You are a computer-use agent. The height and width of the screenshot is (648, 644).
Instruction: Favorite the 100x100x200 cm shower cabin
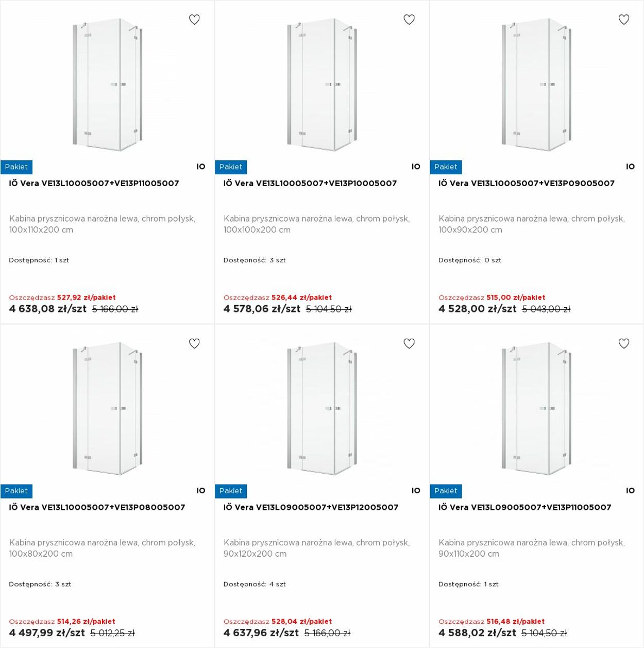[x=409, y=20]
